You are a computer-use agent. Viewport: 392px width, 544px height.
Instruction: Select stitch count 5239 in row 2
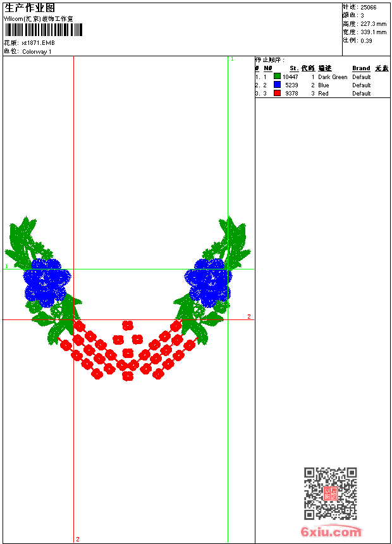(x=291, y=85)
